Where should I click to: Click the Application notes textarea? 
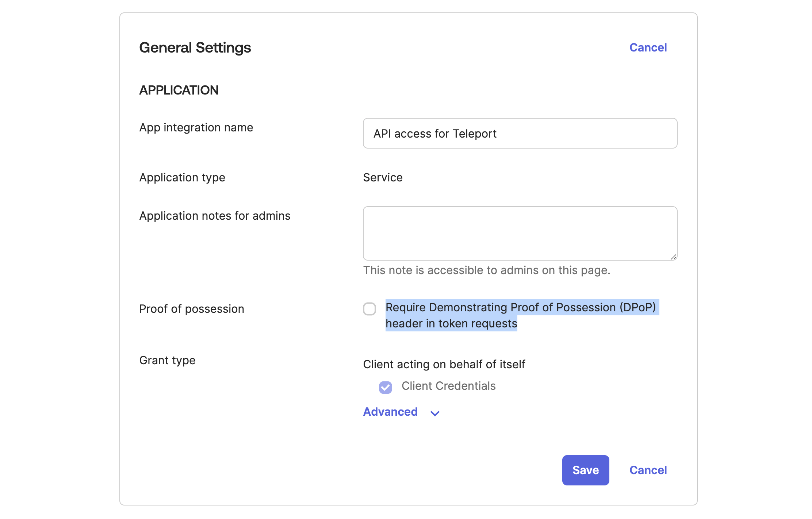(x=520, y=234)
